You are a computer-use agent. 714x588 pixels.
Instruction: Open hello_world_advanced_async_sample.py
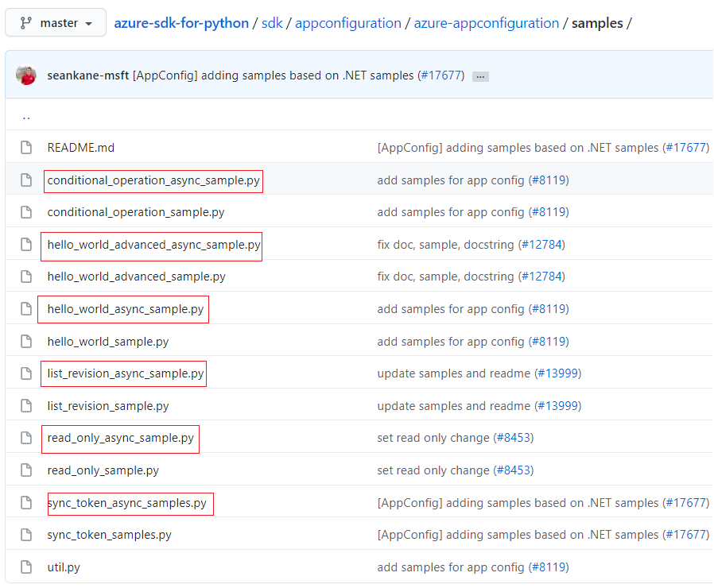tap(154, 245)
